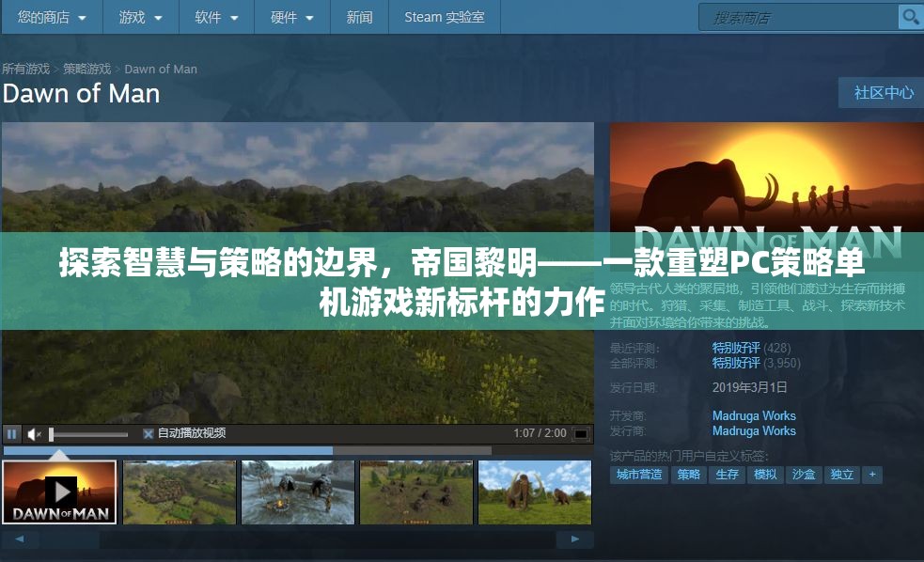Screen dimensions: 924x562
Task: Go to the 新闻 tab
Action: [x=359, y=17]
